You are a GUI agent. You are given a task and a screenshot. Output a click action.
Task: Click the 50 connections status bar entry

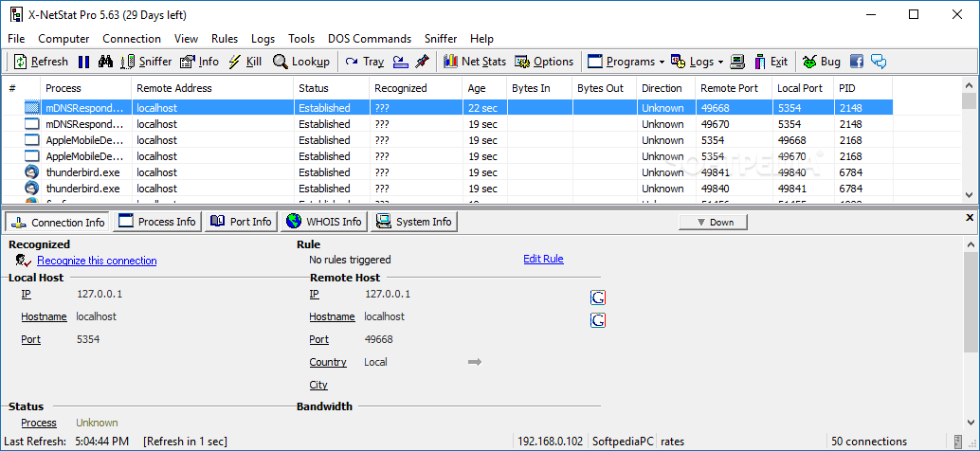click(869, 442)
